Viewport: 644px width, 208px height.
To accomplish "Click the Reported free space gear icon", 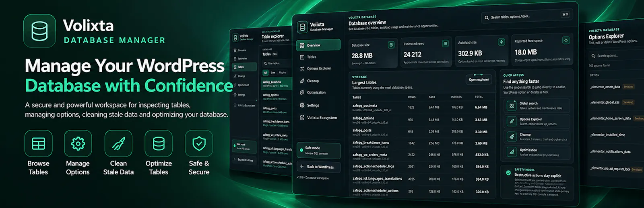I will [x=566, y=40].
